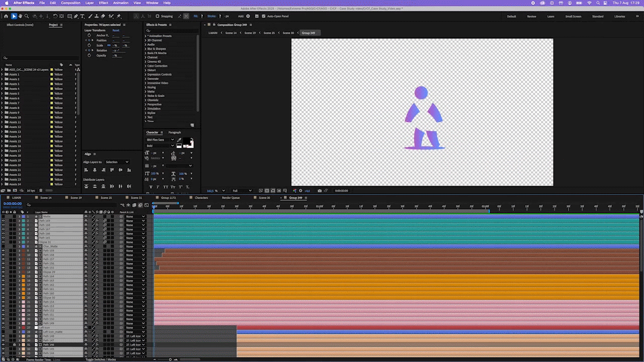644x362 pixels.
Task: Hide layer Path 169 with eye icon
Action: coord(3,221)
